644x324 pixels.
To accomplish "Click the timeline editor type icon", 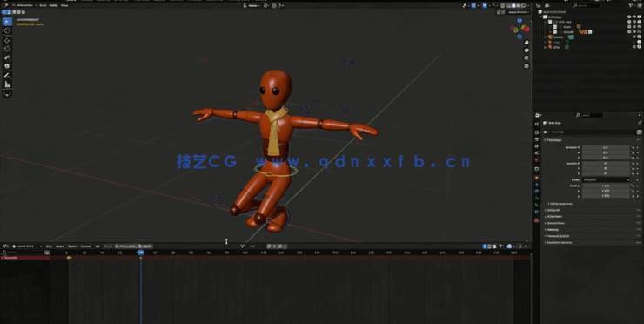I will tap(7, 246).
